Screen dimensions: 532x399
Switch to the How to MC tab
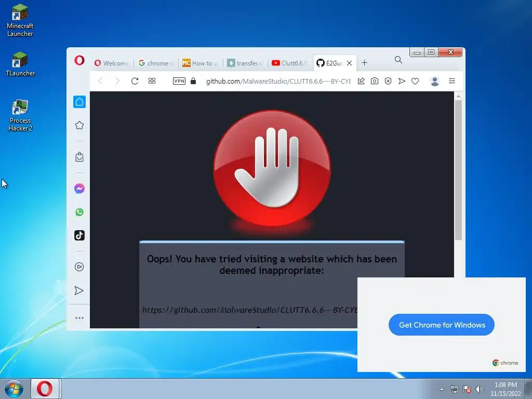point(200,63)
